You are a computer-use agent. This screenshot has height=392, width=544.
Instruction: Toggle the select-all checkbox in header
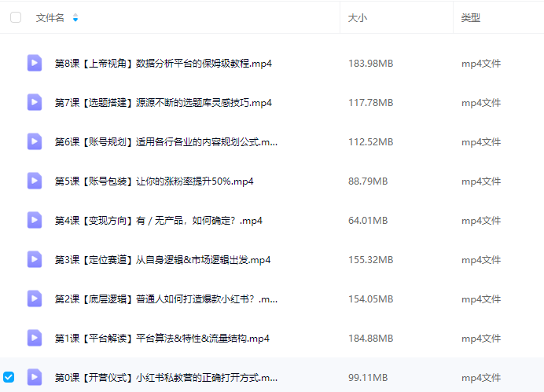tap(16, 17)
